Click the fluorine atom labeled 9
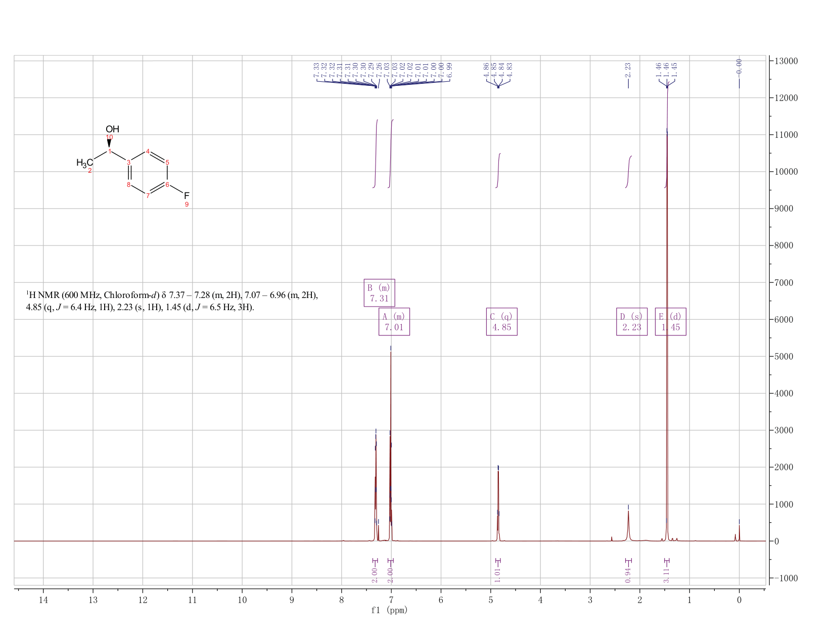This screenshot has height=644, width=834. click(x=187, y=195)
